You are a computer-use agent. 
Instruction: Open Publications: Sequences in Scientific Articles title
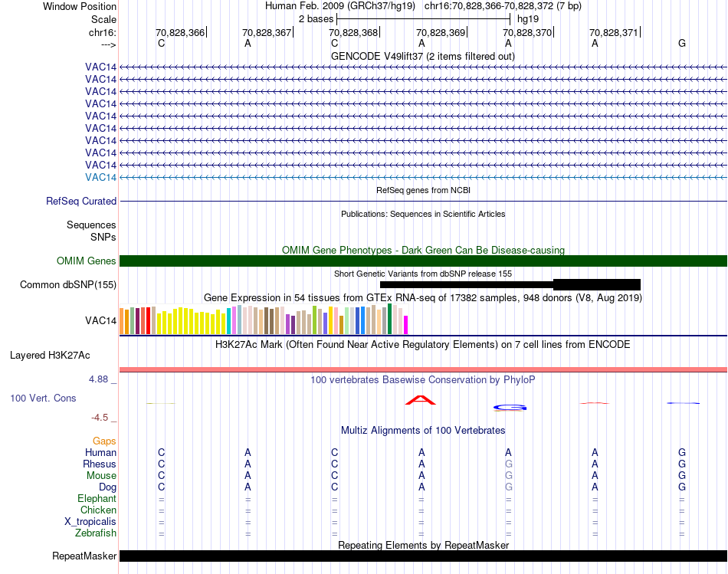pyautogui.click(x=423, y=214)
